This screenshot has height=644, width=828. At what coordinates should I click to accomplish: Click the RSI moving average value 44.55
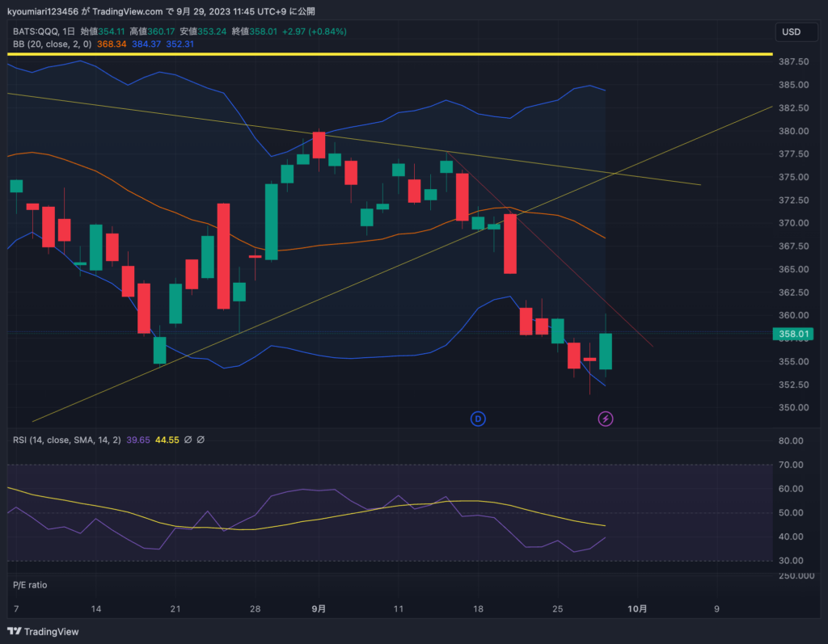tap(167, 440)
